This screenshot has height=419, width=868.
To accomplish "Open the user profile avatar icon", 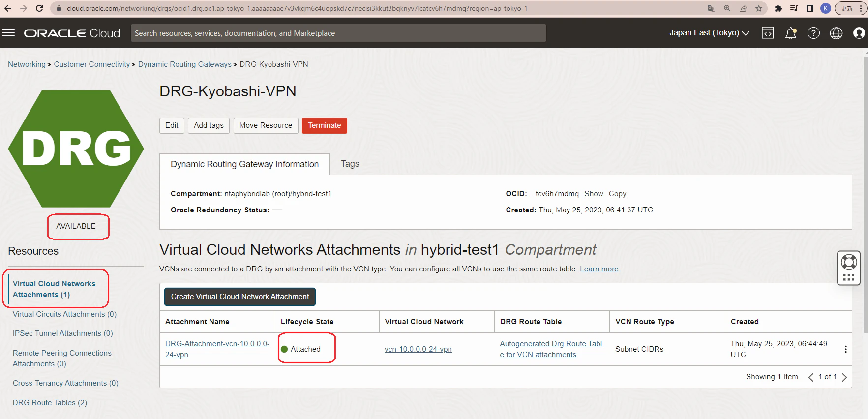I will (x=859, y=33).
